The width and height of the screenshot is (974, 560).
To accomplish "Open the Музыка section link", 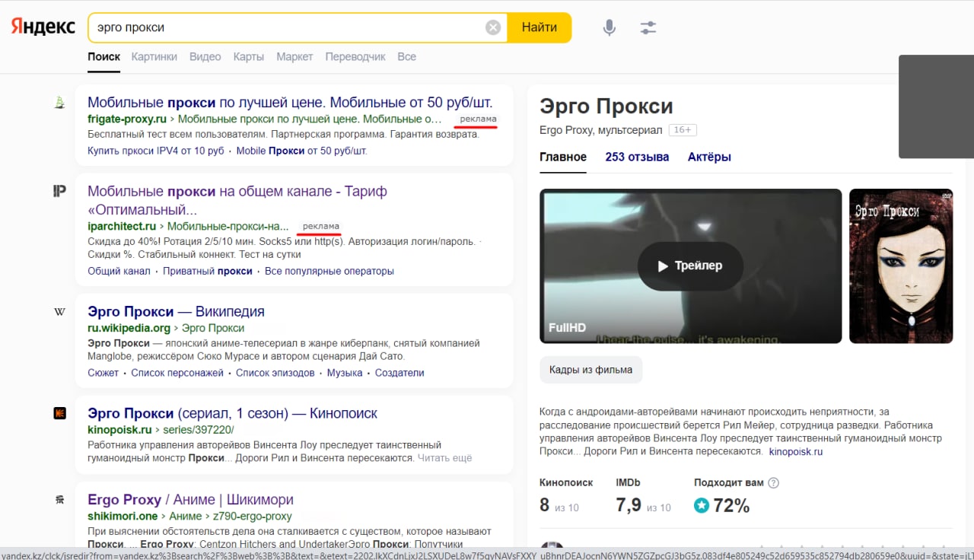I will [x=345, y=373].
